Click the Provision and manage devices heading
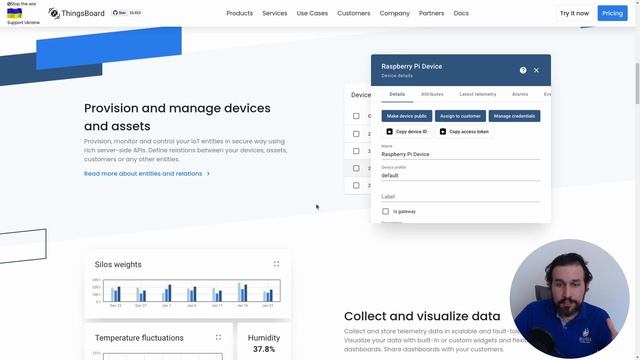 point(177,117)
